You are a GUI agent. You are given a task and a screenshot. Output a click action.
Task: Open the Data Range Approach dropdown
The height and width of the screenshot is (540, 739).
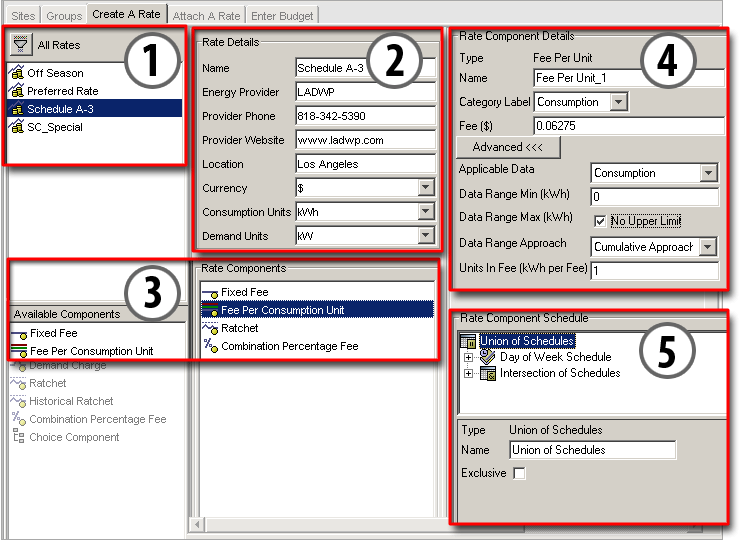point(708,246)
